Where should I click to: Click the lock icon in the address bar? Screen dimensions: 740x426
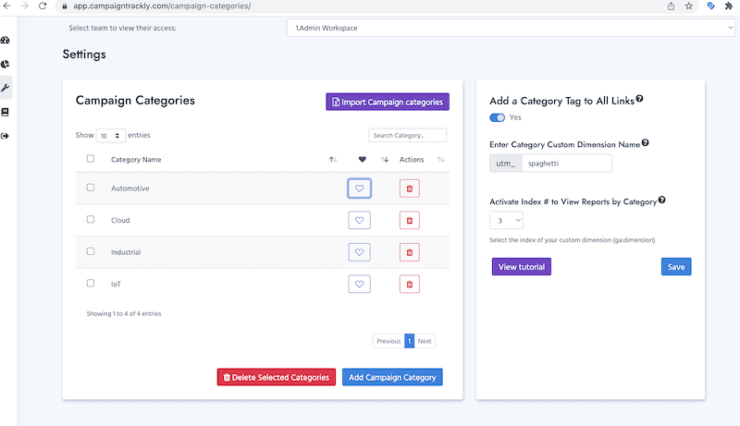65,6
